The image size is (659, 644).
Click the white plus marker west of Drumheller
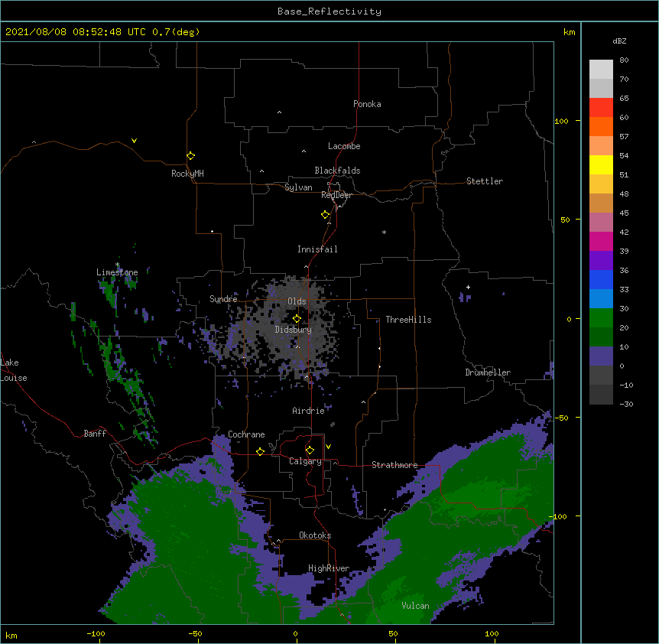[468, 287]
